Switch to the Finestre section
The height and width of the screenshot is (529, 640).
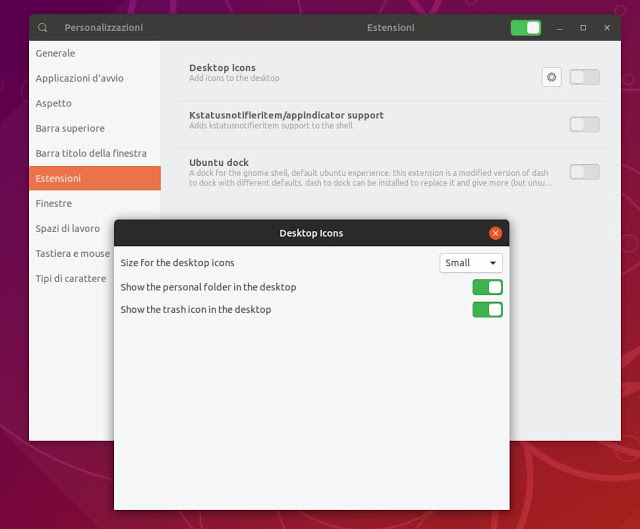coord(53,203)
